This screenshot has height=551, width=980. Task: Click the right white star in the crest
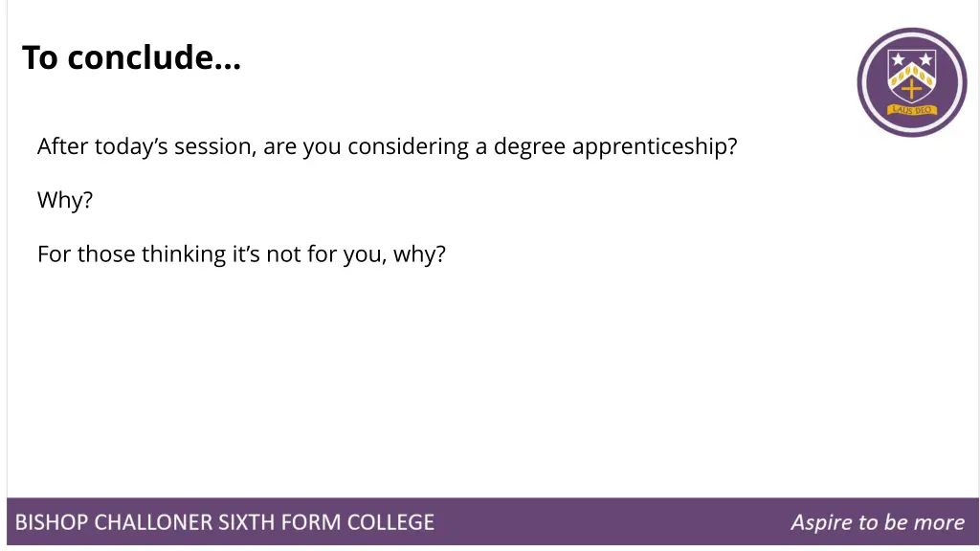tap(925, 59)
